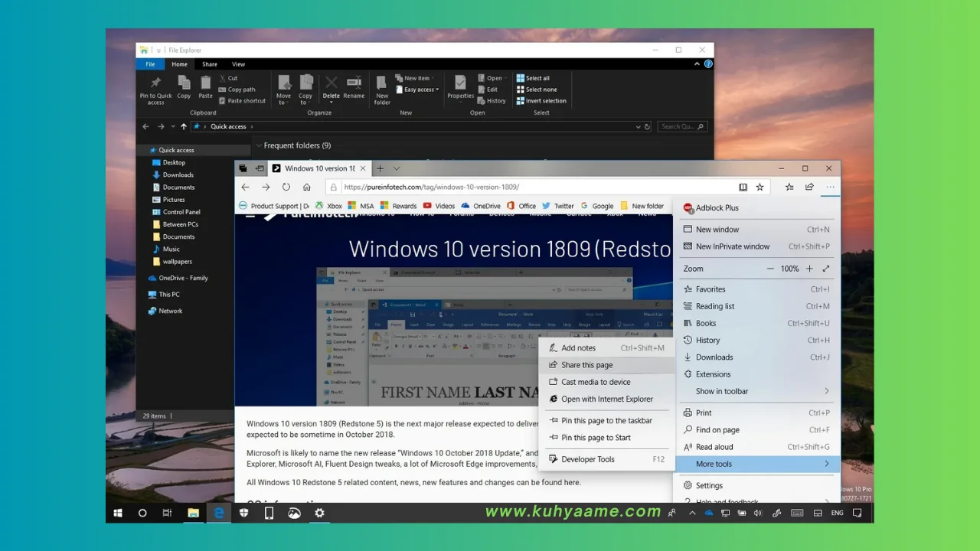The width and height of the screenshot is (980, 551).
Task: Click Adblock Plus in Edge menu
Action: point(711,208)
